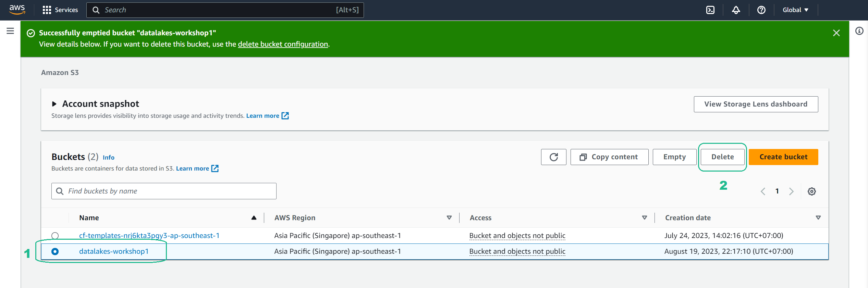Click the Amazon S3 breadcrumb

(x=60, y=73)
